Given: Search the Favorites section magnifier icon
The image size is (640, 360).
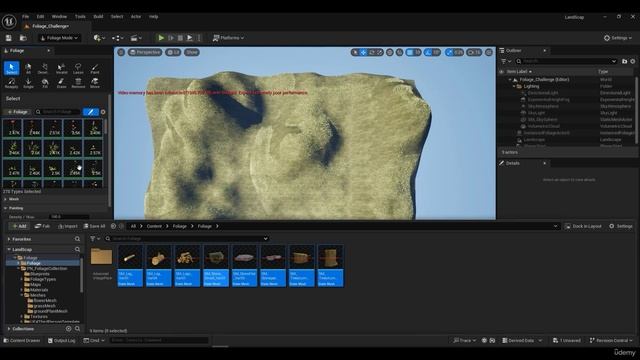Looking at the screenshot, I should click(x=77, y=239).
